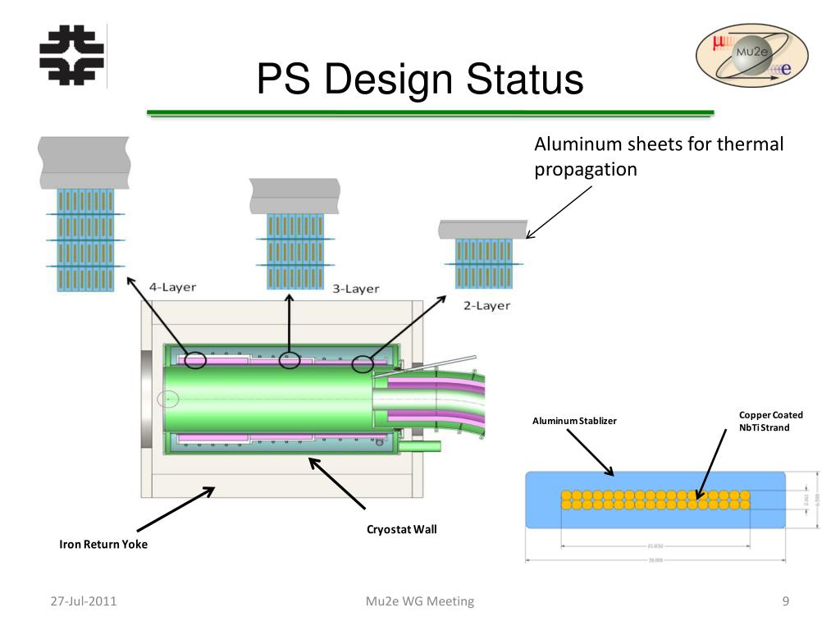
Task: Select the "3-Layer" label
Action: pos(356,289)
